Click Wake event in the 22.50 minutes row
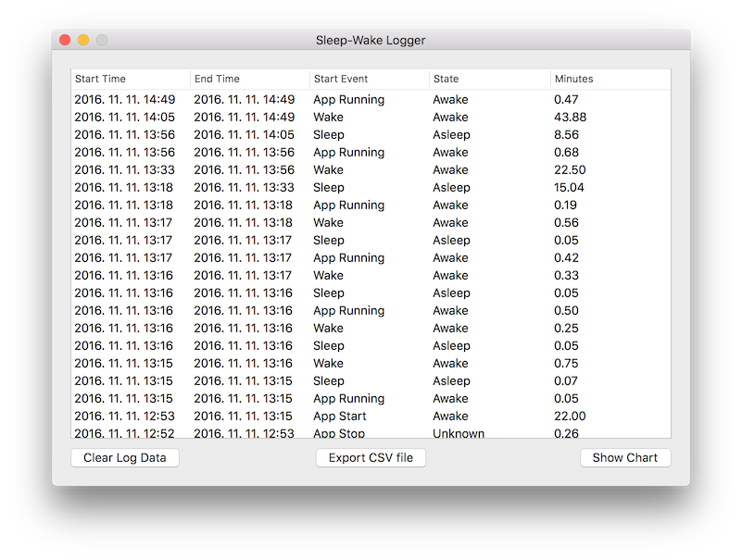The image size is (742, 560). (x=329, y=169)
